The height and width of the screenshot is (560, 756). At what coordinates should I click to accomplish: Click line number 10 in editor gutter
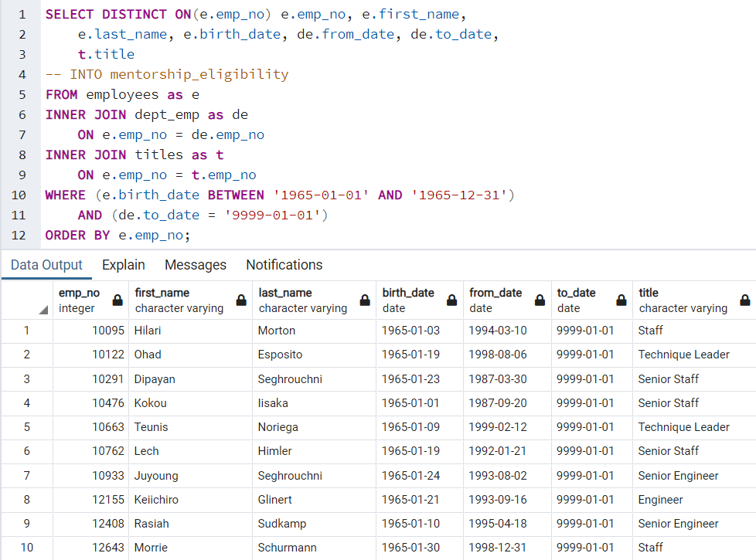(19, 195)
